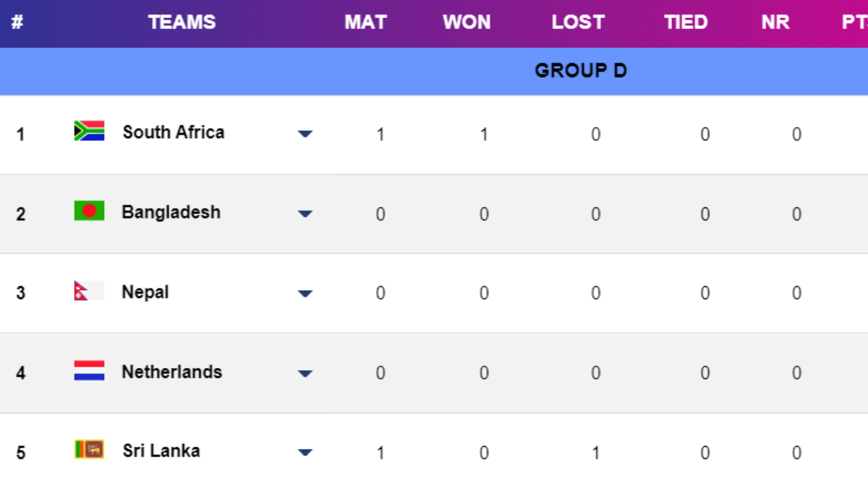Click the NR column header
The width and height of the screenshot is (868, 488).
pyautogui.click(x=775, y=22)
